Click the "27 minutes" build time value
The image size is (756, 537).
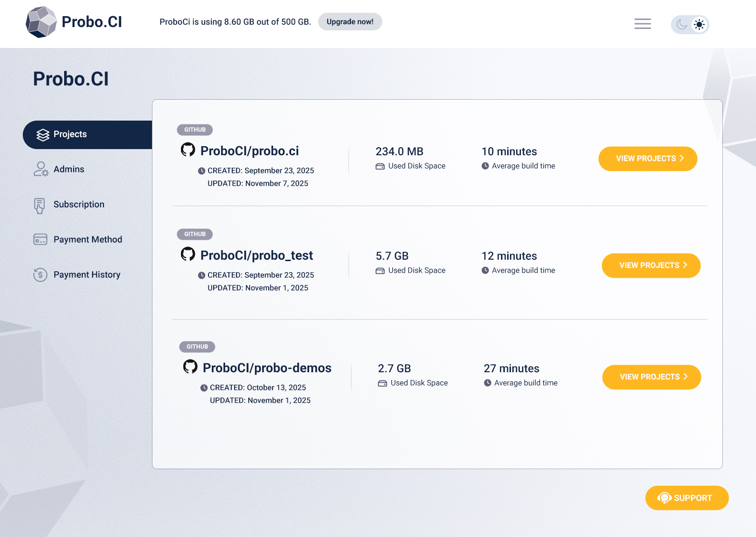coord(511,368)
